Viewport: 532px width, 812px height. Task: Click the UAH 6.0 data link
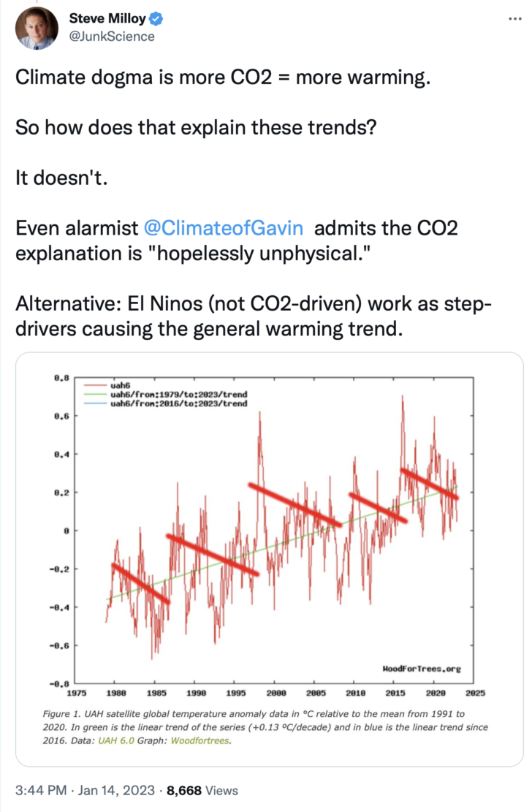click(116, 740)
